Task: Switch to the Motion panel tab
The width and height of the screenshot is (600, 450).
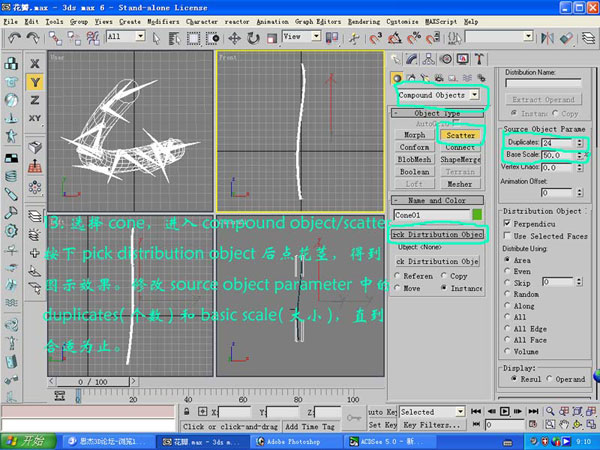Action: (445, 59)
